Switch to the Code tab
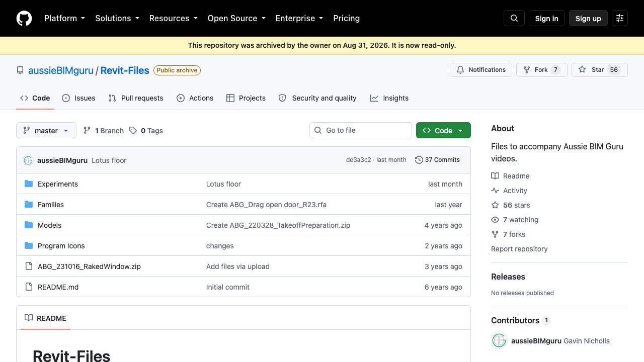This screenshot has height=362, width=644. tap(35, 98)
